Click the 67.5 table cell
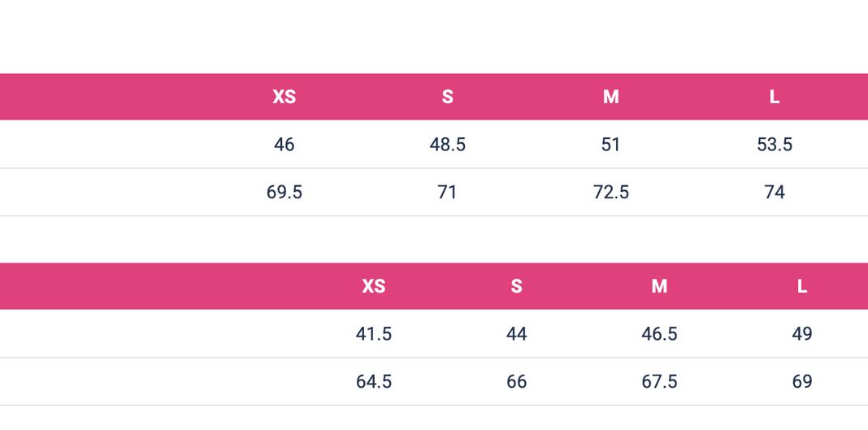Viewport: 868px width, 430px height. point(659,382)
